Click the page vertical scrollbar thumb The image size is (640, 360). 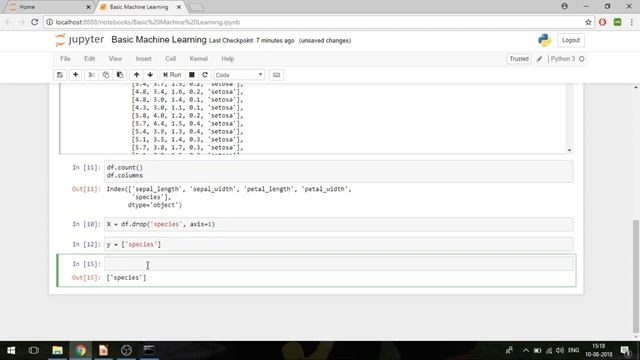[636, 276]
